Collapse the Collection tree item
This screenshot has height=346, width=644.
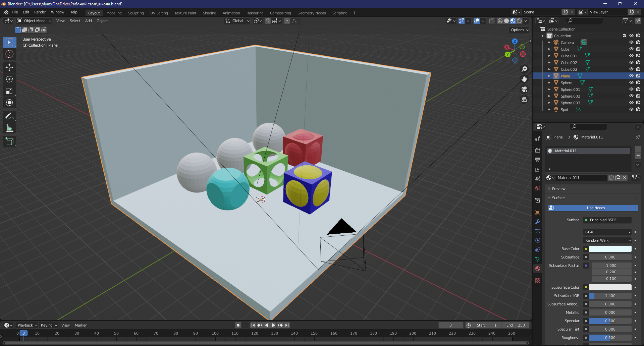(x=543, y=36)
